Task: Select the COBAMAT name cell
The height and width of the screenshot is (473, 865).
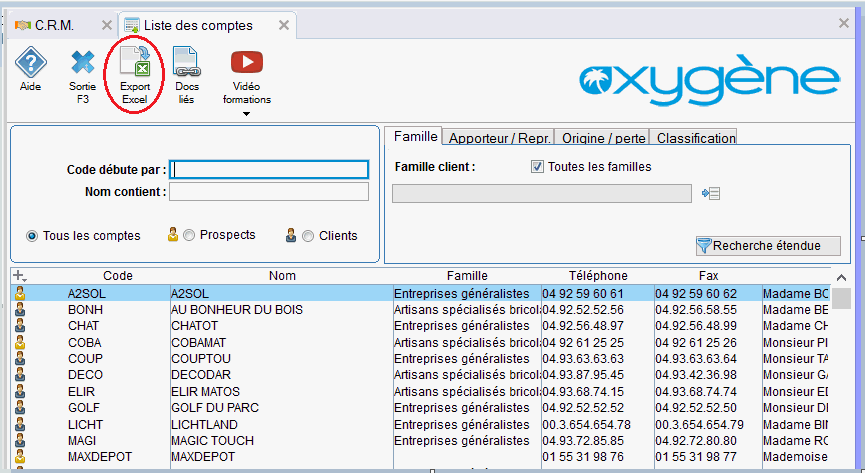Action: (198, 343)
